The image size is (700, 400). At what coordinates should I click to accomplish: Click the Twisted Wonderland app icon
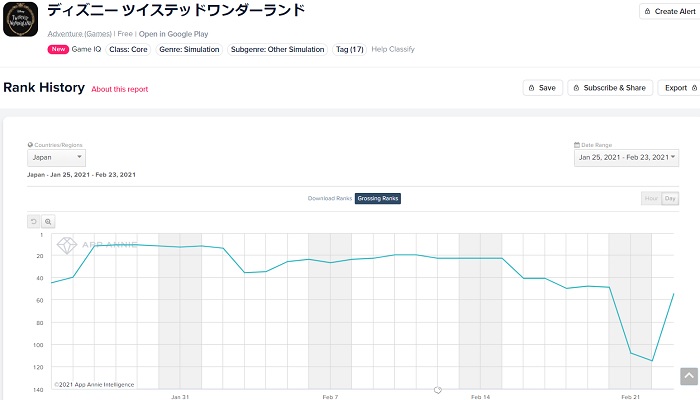click(21, 19)
